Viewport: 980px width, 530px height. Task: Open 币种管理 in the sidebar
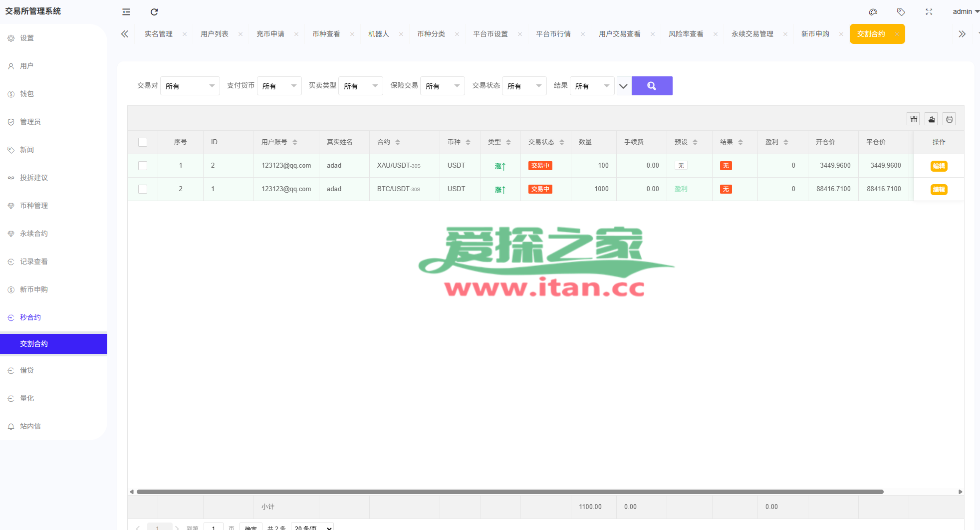(x=34, y=206)
